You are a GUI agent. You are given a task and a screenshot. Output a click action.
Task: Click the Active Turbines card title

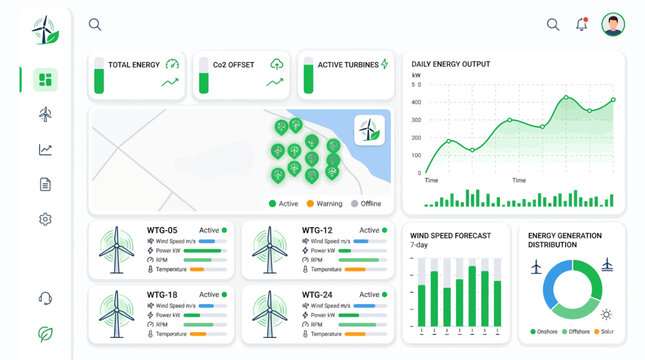[348, 65]
